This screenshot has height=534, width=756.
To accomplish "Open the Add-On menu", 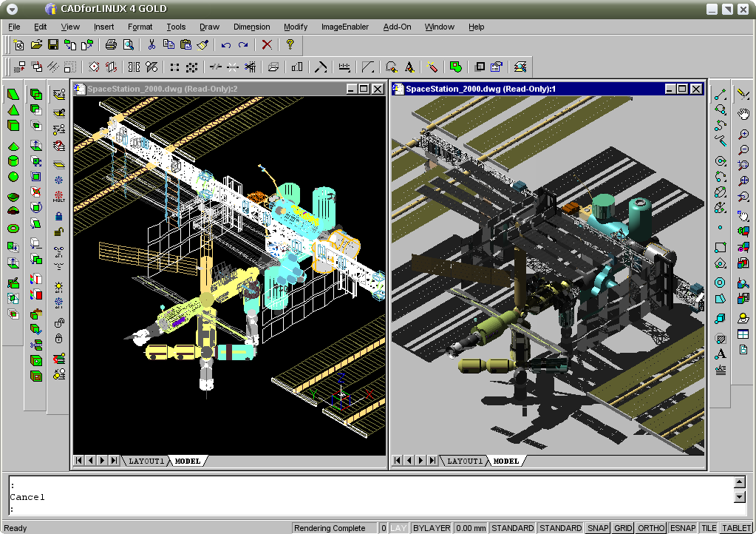I will (x=398, y=27).
